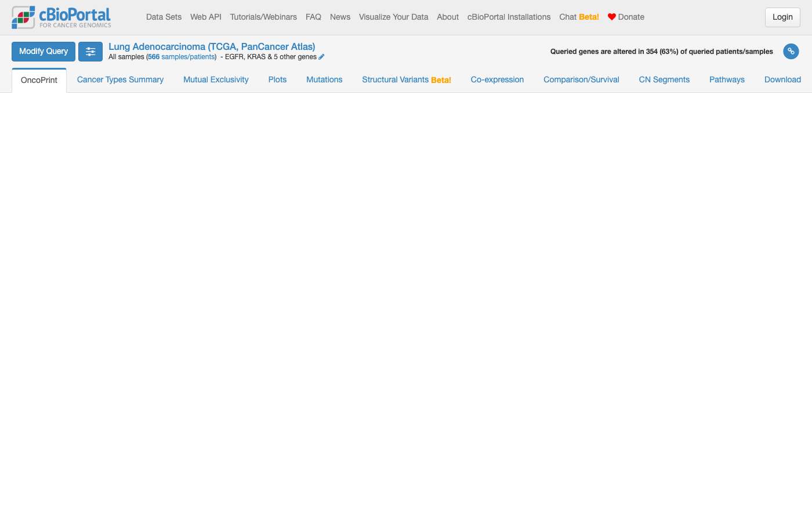The width and height of the screenshot is (812, 522).
Task: Open Structural Variants Beta tab
Action: tap(407, 79)
